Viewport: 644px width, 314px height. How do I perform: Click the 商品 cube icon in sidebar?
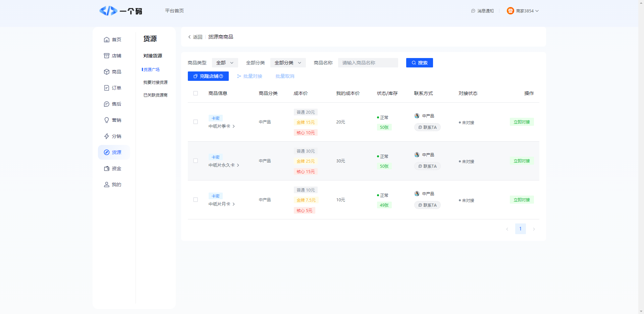tap(107, 72)
